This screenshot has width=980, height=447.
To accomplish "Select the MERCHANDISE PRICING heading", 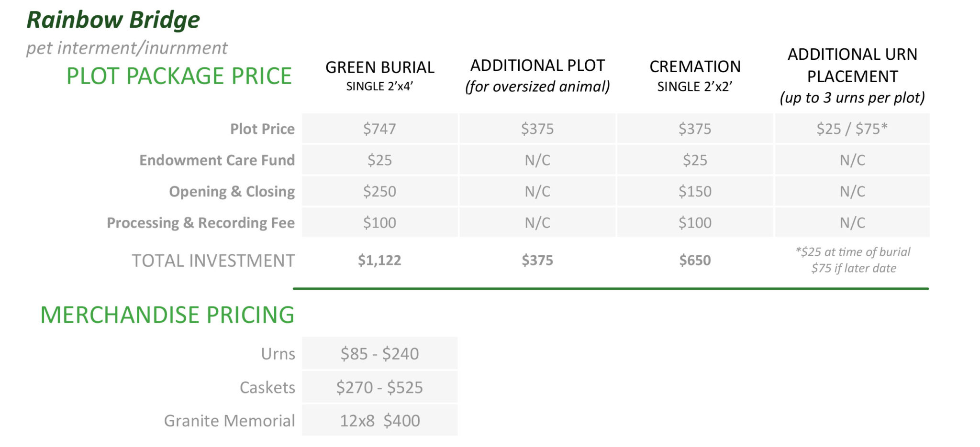I will [167, 315].
